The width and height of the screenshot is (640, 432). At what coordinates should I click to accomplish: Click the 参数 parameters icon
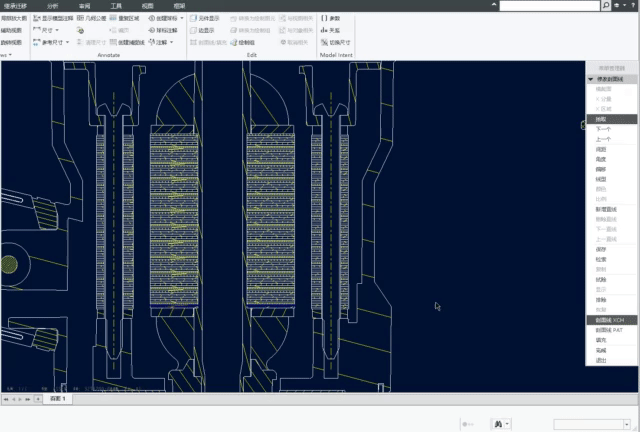(x=324, y=18)
